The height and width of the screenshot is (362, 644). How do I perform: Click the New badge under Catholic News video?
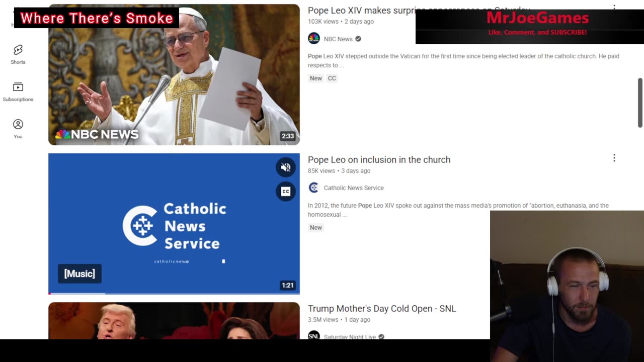pos(316,227)
